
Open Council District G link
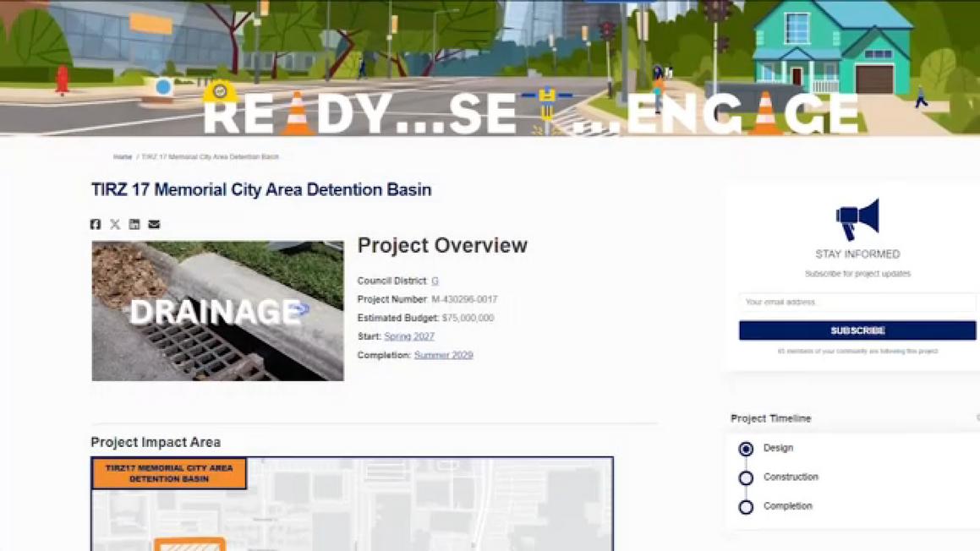coord(435,281)
